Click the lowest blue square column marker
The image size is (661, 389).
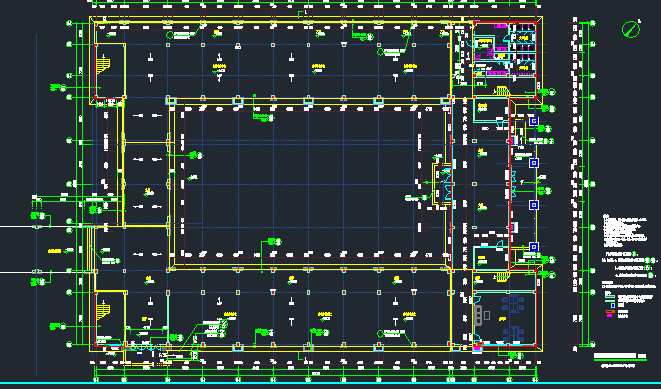pyautogui.click(x=534, y=247)
